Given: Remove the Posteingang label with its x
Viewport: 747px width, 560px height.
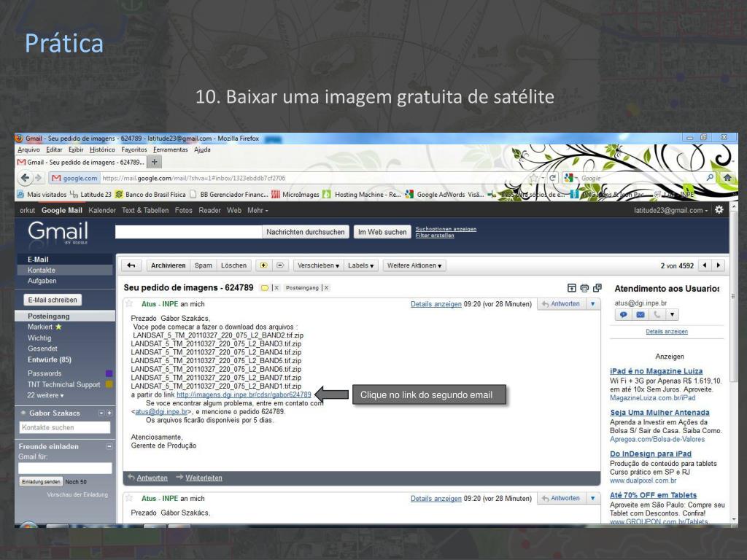Looking at the screenshot, I should [x=326, y=288].
